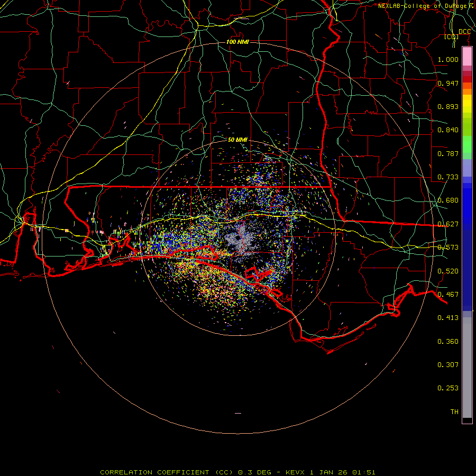Click the Correlation Coefficient caption at the bottom
The height and width of the screenshot is (476, 476).
[x=237, y=472]
